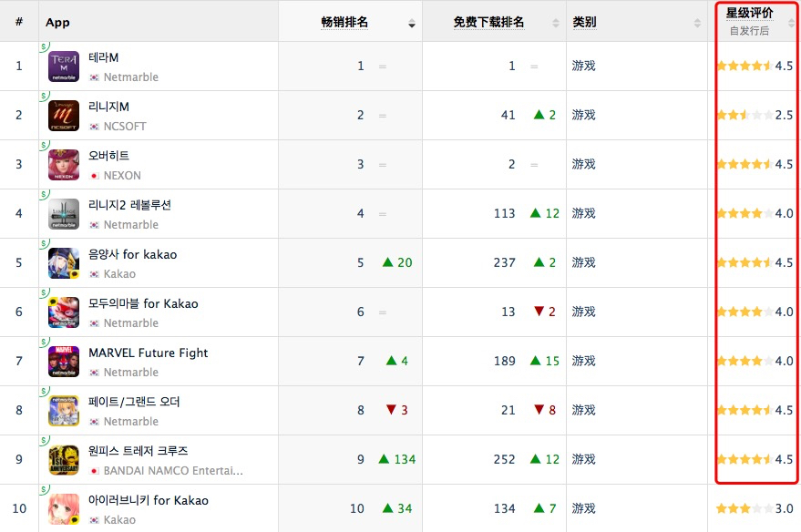This screenshot has width=801, height=532.
Task: Click the 3.0 rating value for 아이러브니키
Action: [x=785, y=509]
